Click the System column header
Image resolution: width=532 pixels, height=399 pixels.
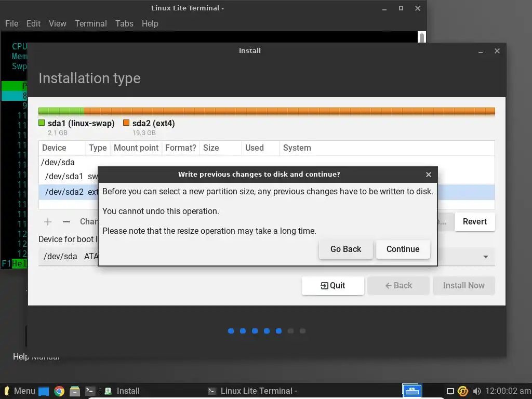(x=387, y=148)
